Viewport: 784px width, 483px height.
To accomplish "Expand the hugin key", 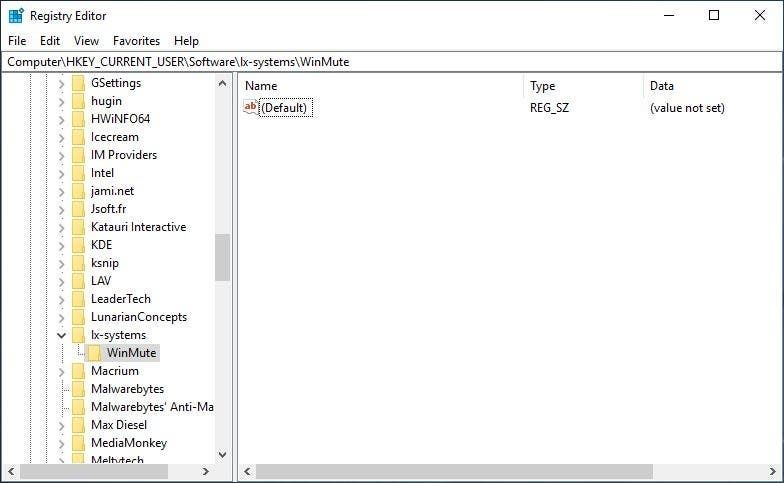I will pos(62,102).
